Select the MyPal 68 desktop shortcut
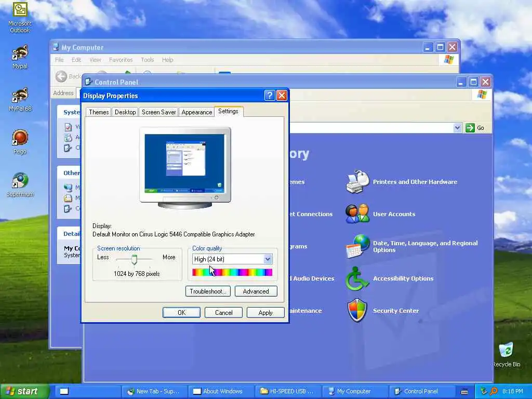Viewport: 532px width, 399px height. [x=20, y=99]
